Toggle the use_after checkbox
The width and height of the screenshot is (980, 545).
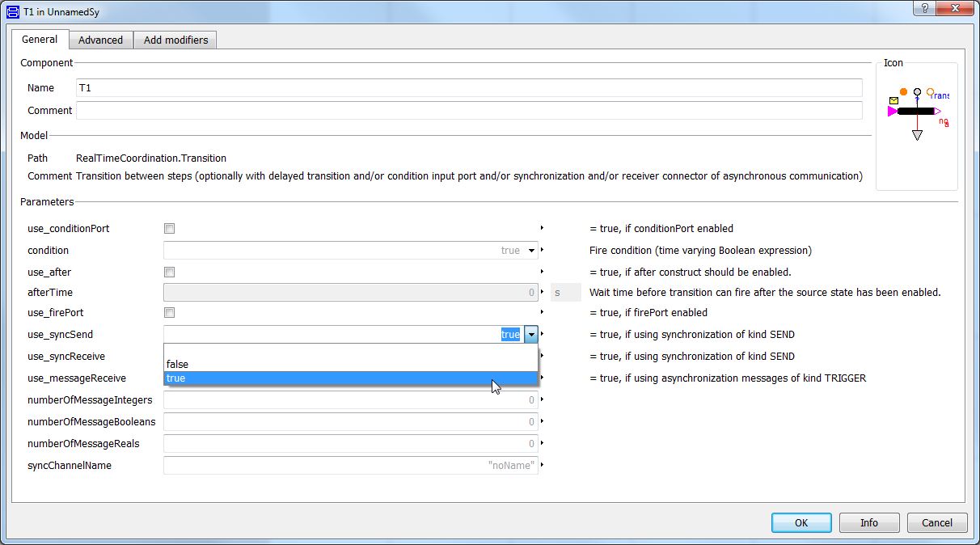(169, 272)
